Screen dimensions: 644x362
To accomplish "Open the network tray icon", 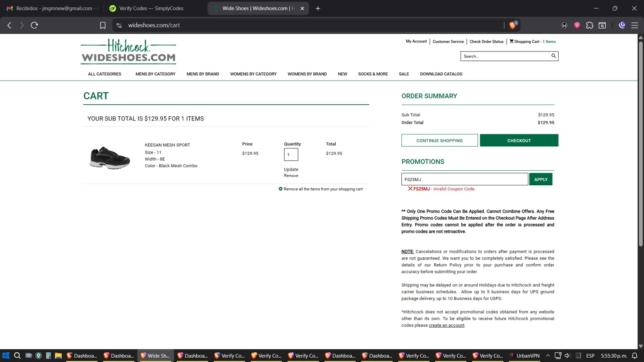I will click(x=558, y=356).
